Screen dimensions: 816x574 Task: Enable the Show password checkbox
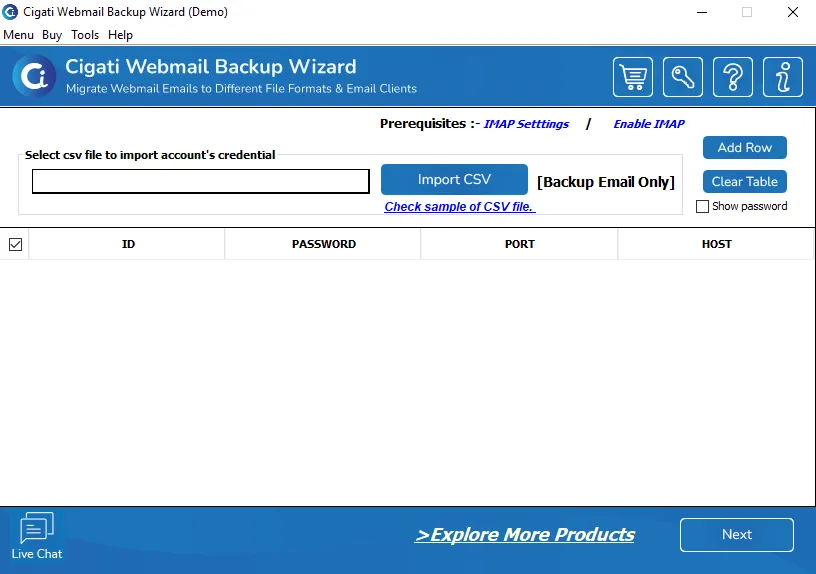tap(702, 207)
